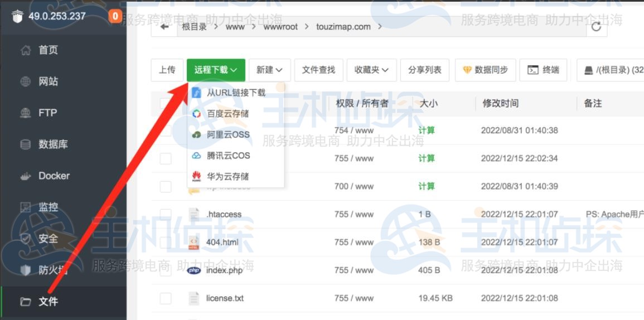Open 监控 monitoring section

coord(49,207)
